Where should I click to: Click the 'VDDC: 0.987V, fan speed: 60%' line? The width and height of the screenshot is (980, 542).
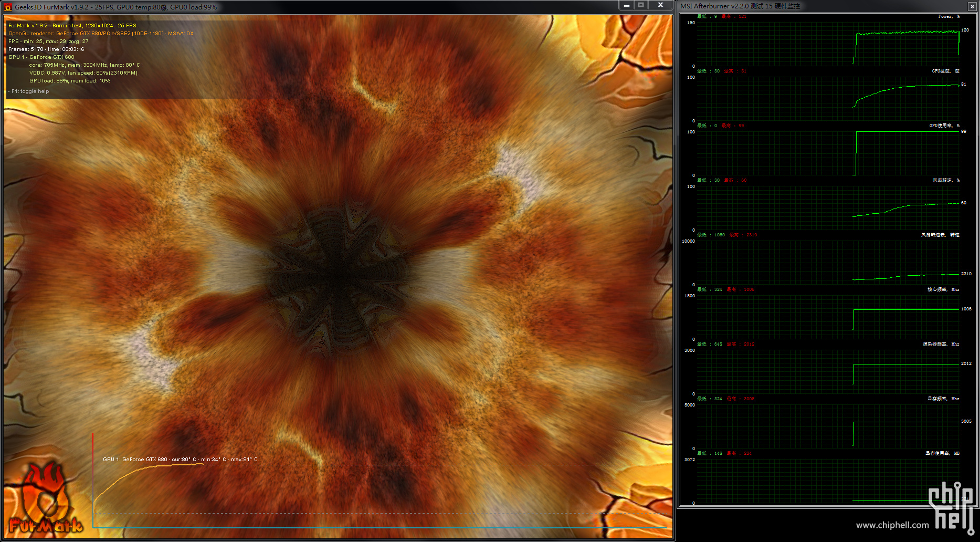83,72
